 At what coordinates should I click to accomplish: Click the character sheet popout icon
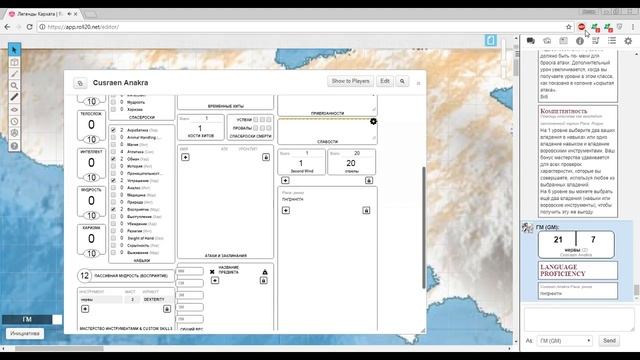(80, 83)
